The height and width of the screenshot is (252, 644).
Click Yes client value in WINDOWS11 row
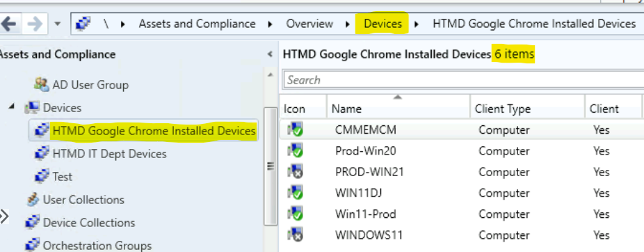602,235
